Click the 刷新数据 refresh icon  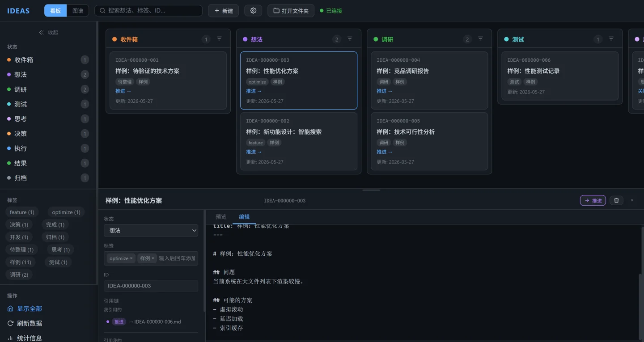[10, 323]
